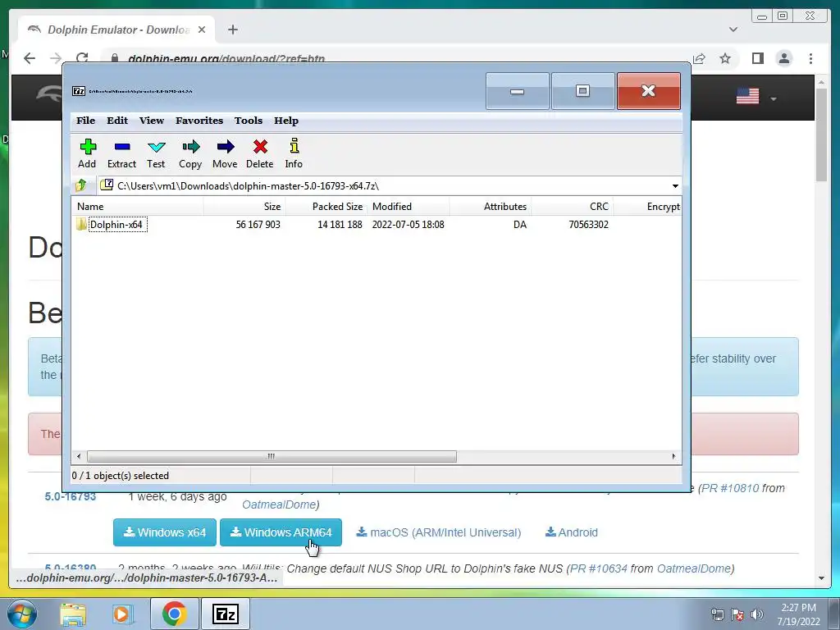Image resolution: width=840 pixels, height=630 pixels.
Task: Open the File menu
Action: click(x=85, y=121)
